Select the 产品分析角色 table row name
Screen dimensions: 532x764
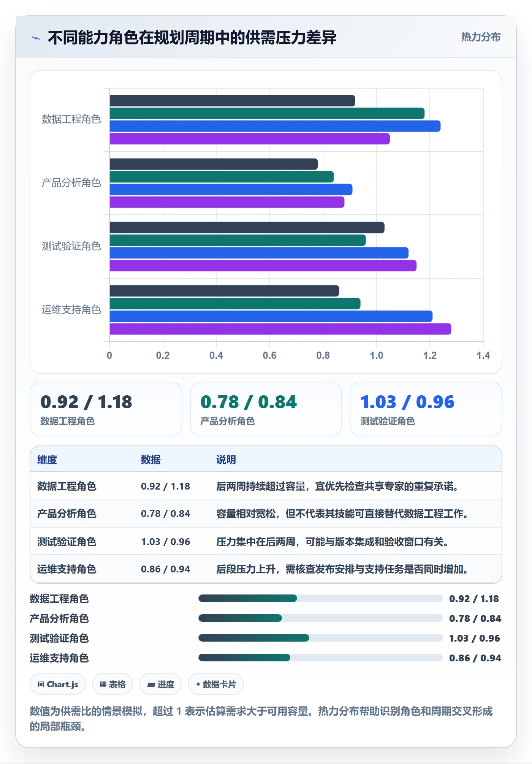coord(67,514)
